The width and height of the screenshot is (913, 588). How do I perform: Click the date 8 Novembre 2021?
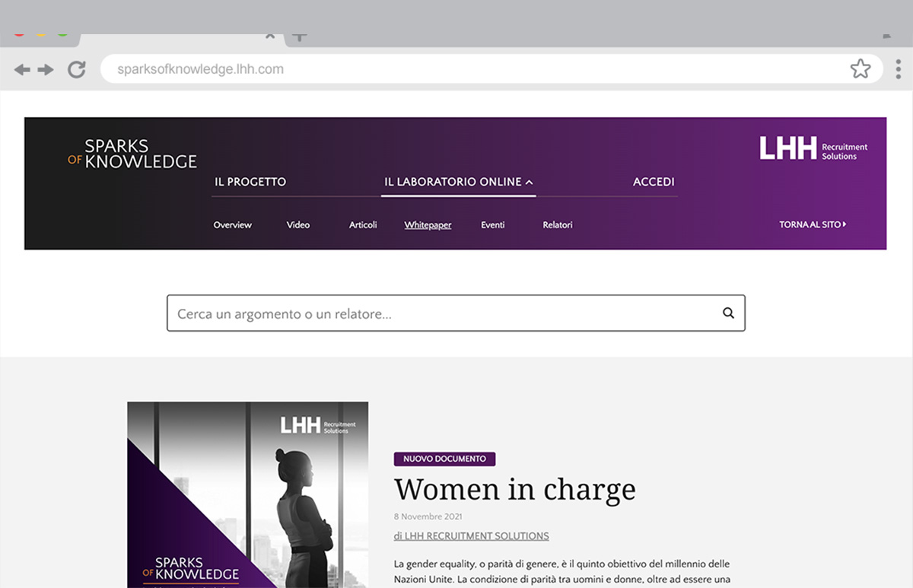(428, 517)
